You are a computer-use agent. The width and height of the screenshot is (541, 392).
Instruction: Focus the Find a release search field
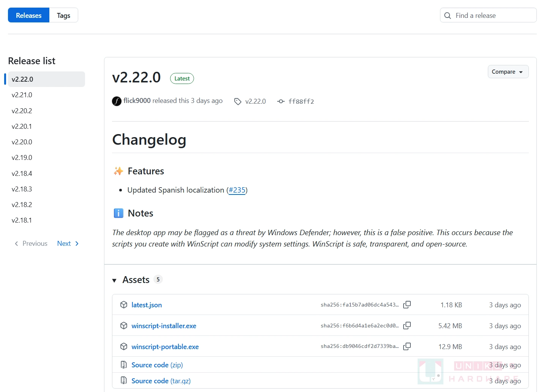pyautogui.click(x=488, y=15)
